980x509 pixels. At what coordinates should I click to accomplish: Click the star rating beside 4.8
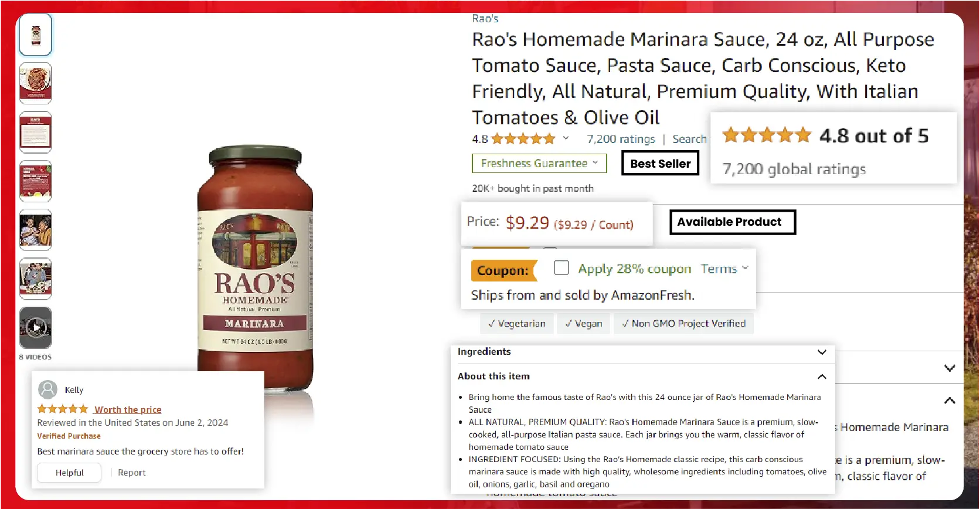523,139
